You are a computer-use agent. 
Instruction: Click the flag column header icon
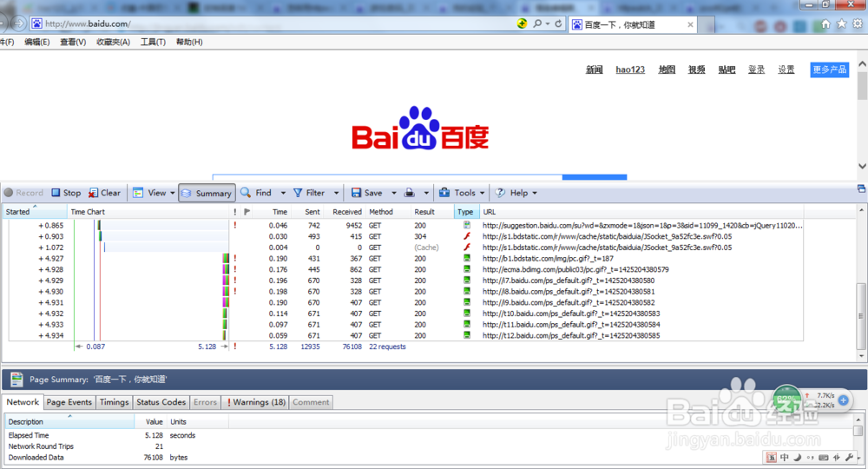coord(247,212)
